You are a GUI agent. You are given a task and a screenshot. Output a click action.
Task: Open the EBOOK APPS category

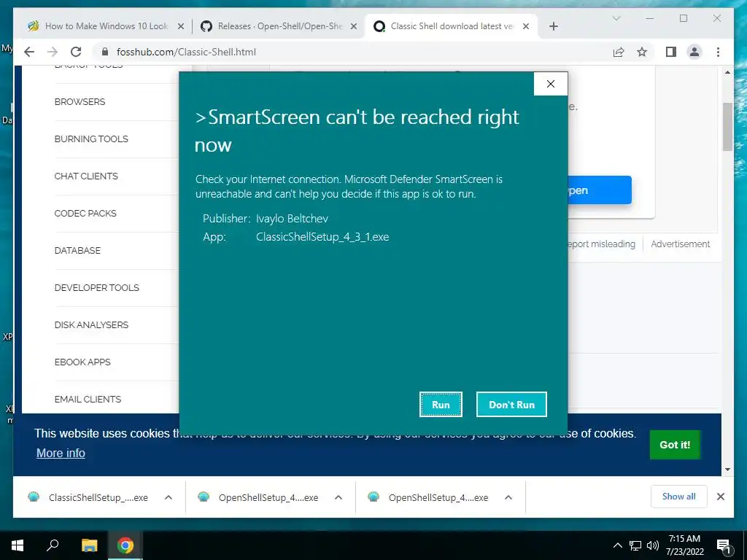(82, 362)
